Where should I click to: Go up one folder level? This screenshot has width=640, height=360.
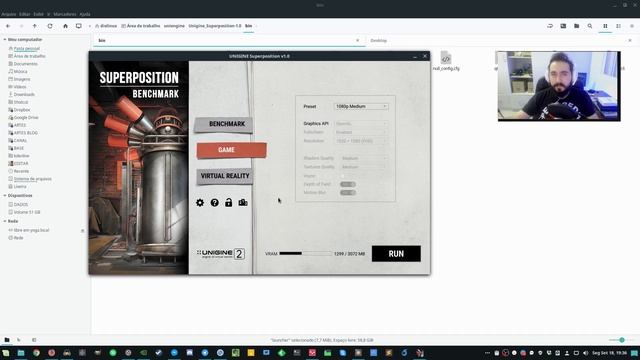click(x=35, y=26)
